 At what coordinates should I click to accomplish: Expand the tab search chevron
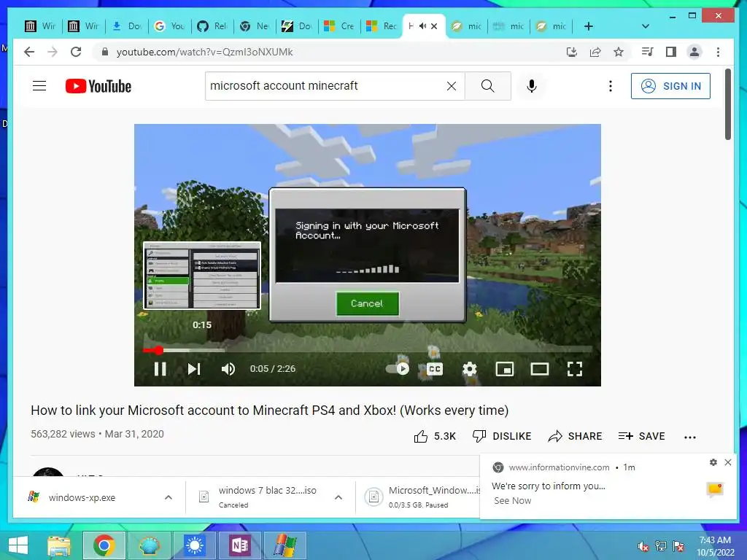point(646,26)
